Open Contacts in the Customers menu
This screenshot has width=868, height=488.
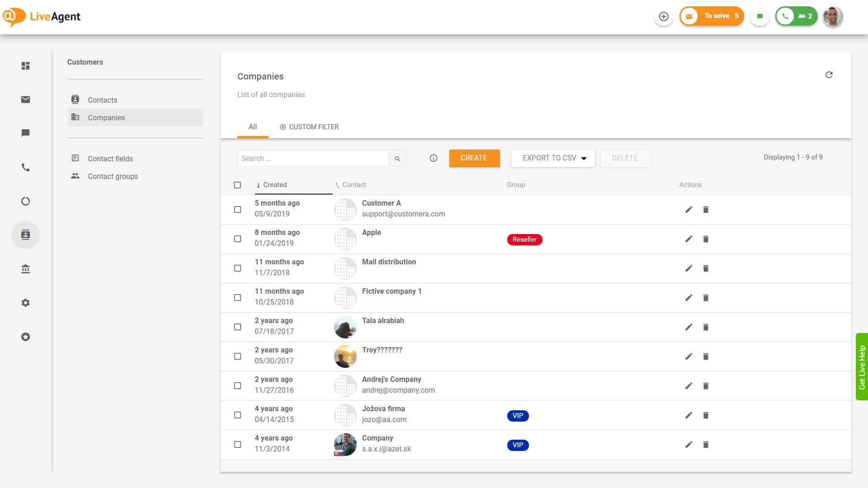[x=102, y=100]
